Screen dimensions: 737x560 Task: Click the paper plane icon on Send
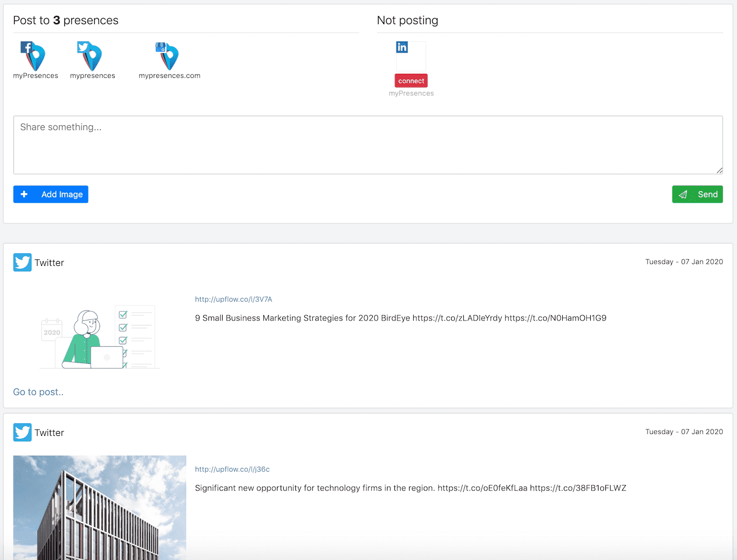683,195
